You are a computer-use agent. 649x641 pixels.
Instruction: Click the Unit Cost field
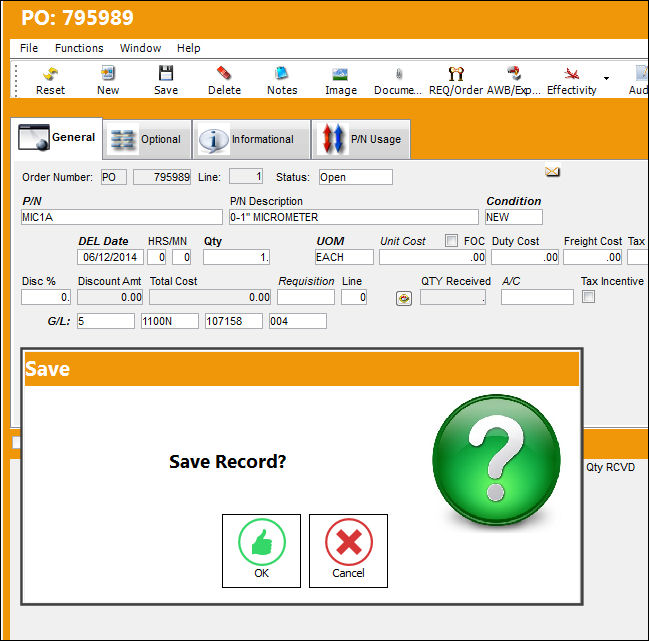[433, 257]
